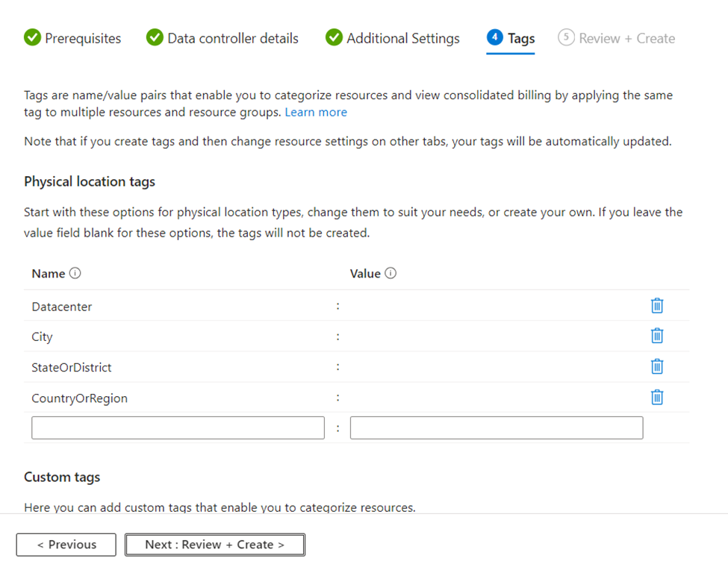Click the Previous button
This screenshot has height=564, width=728.
coord(66,545)
